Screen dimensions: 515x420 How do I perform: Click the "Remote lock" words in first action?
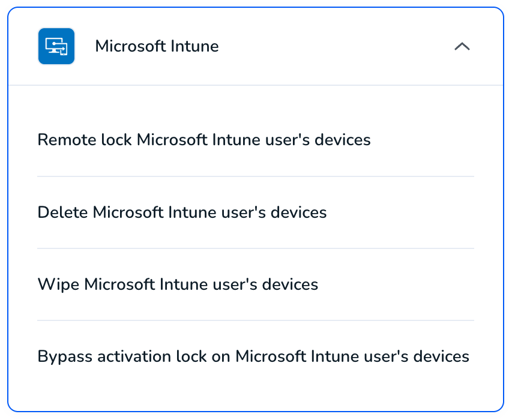click(x=85, y=140)
